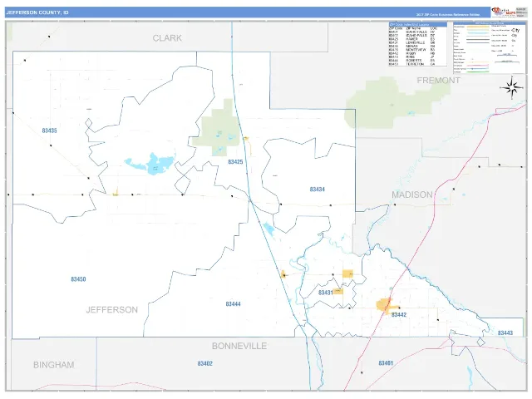Image resolution: width=532 pixels, height=399 pixels.
Task: Click the map legend panel header
Action: 489,23
